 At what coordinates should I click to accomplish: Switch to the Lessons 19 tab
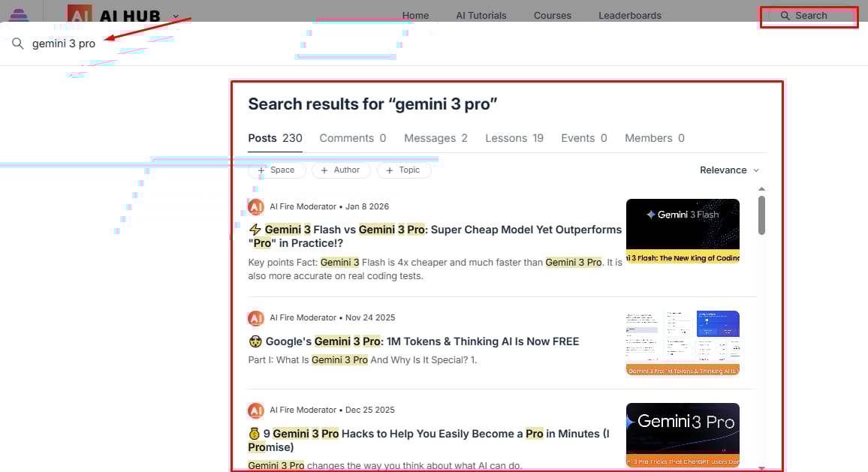point(514,138)
